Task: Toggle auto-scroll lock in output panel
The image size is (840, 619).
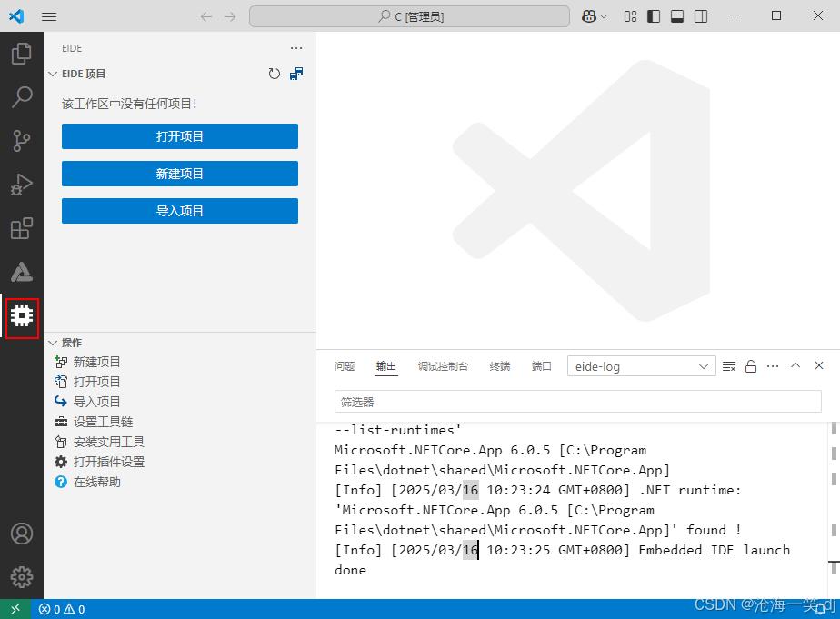Action: coord(750,365)
